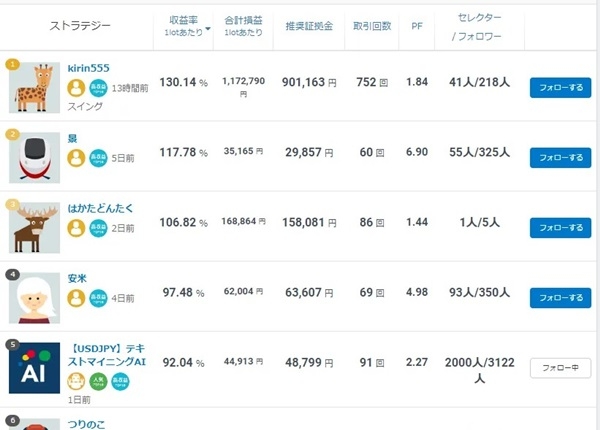Click rank 6 number badge
The width and height of the screenshot is (600, 430).
coord(13,420)
